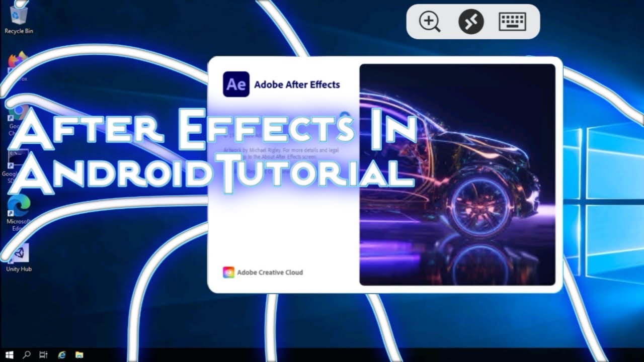Click the Adobe Creative Cloud logo
The image size is (644, 362).
(228, 273)
